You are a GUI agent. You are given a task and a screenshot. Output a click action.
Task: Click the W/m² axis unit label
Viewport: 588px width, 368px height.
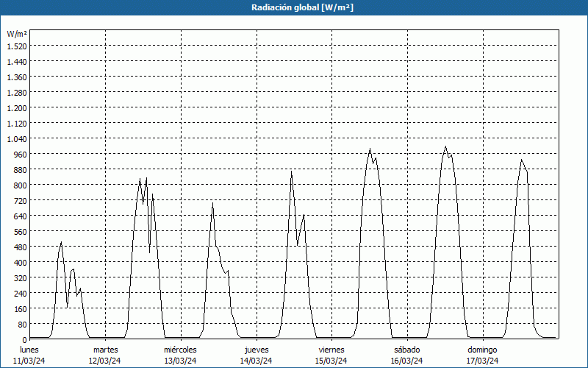[17, 34]
